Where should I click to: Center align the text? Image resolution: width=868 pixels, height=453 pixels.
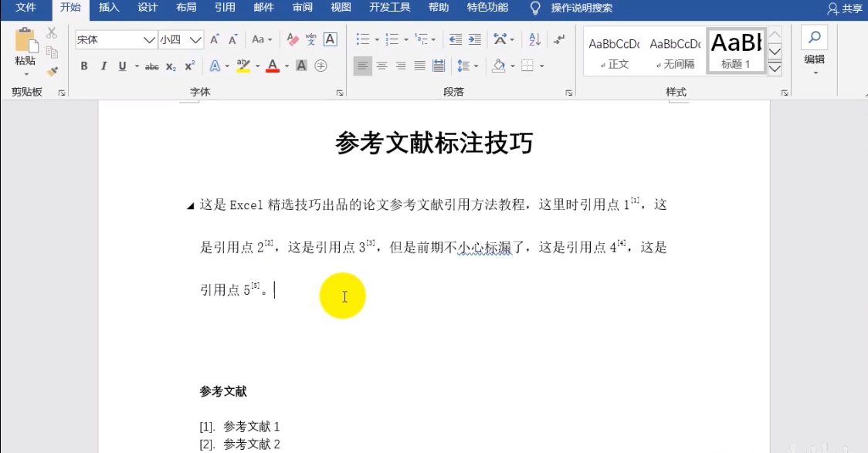(x=382, y=66)
